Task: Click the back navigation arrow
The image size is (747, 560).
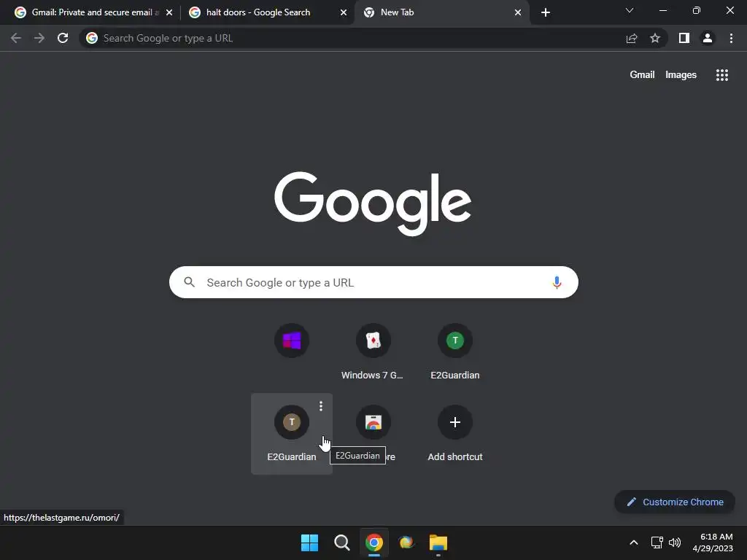Action: click(x=16, y=38)
